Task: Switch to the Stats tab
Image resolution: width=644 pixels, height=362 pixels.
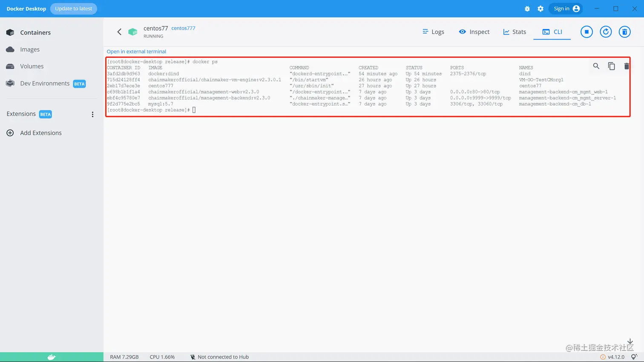Action: [515, 32]
